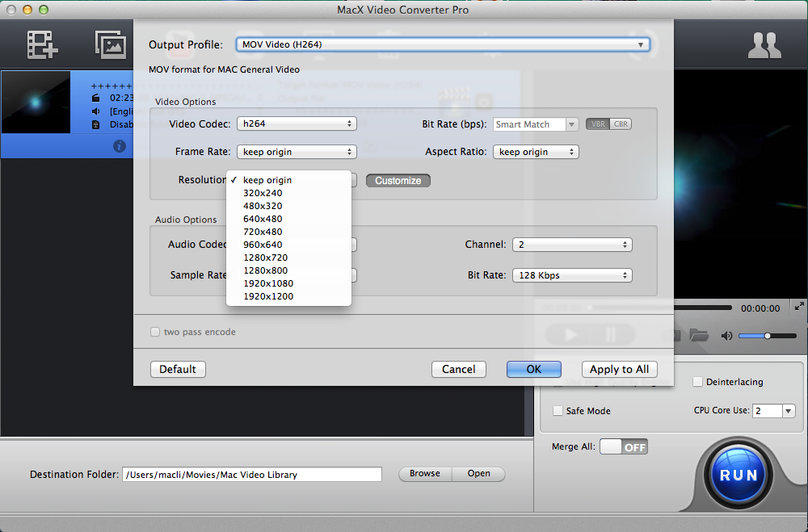Click the Apply to All button

coord(619,369)
